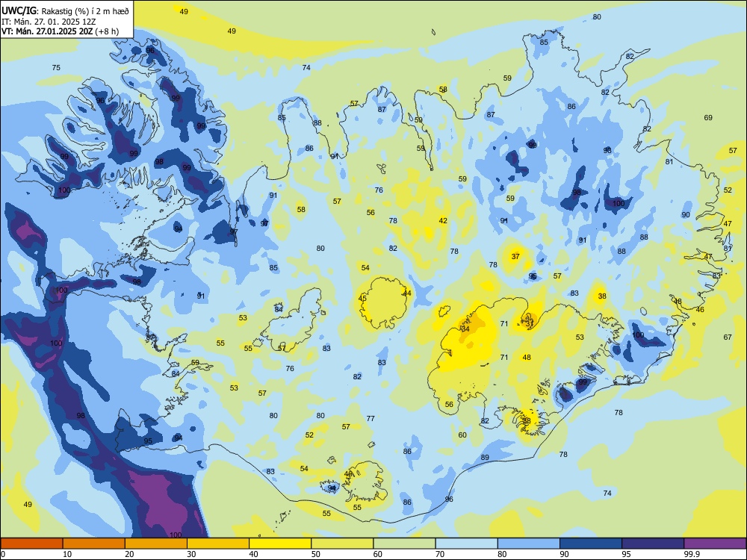Screen dimensions: 747x560
Task: Click the dark orange 0–10 legend swatch
Action: click(x=31, y=544)
